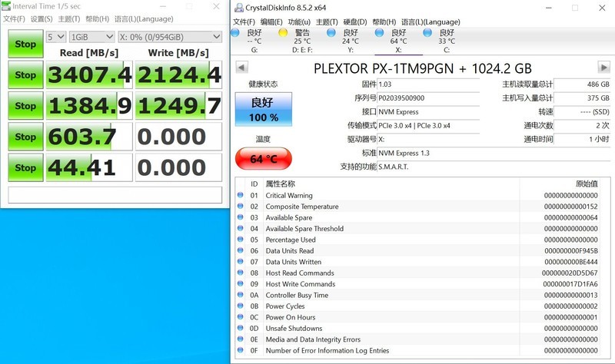615x364 pixels.
Task: Open the test count dropdown showing 5
Action: 56,37
